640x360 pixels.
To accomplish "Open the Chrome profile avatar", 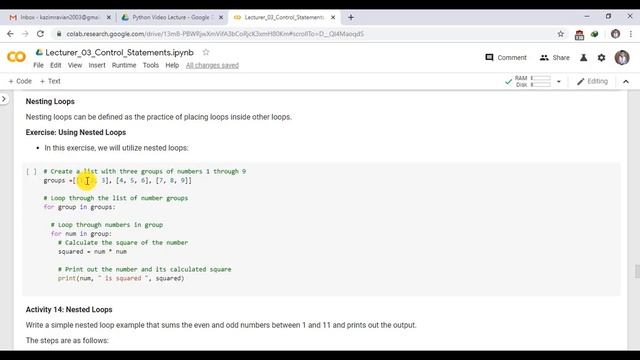I will click(x=616, y=34).
